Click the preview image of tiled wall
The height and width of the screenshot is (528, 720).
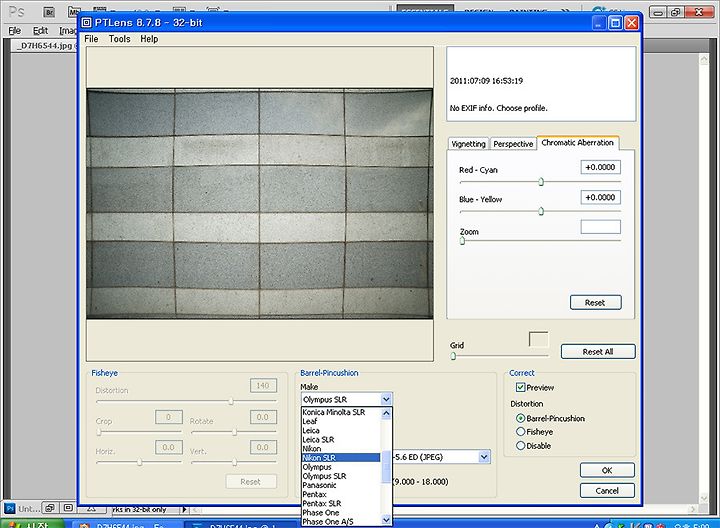[x=259, y=203]
